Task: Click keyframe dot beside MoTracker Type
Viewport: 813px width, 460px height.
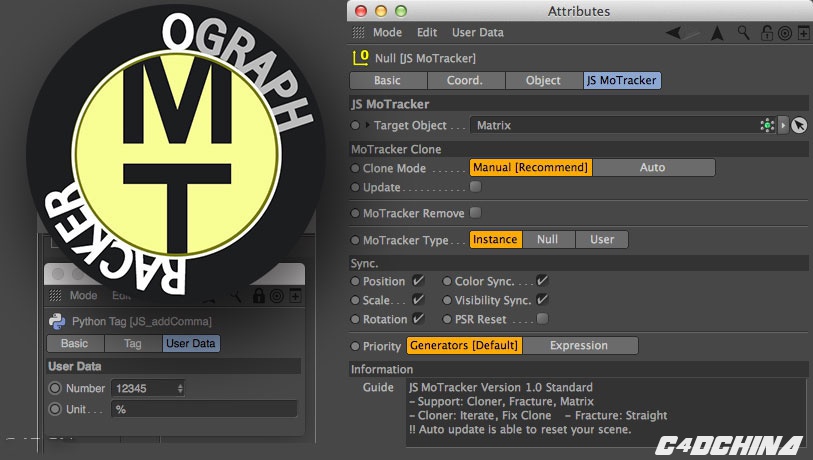Action: (355, 240)
